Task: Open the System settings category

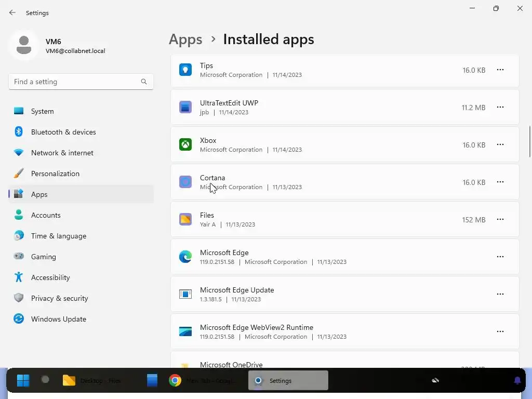Action: click(x=81, y=111)
